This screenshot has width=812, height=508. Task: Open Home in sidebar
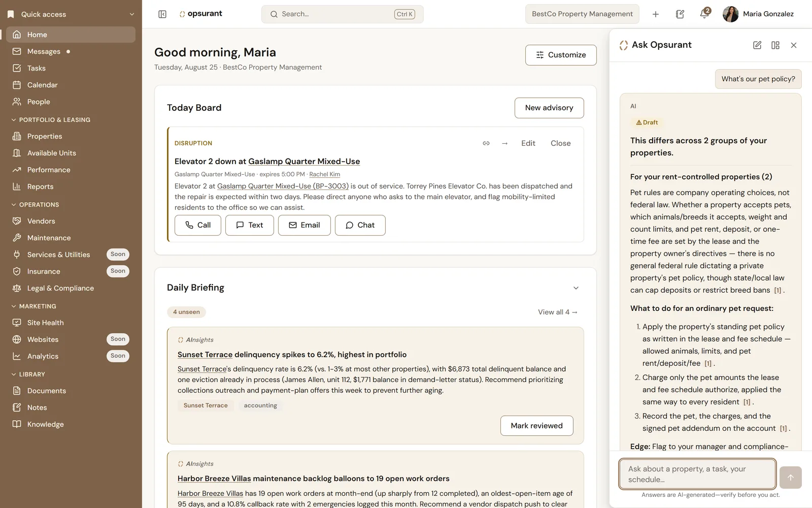(x=71, y=35)
